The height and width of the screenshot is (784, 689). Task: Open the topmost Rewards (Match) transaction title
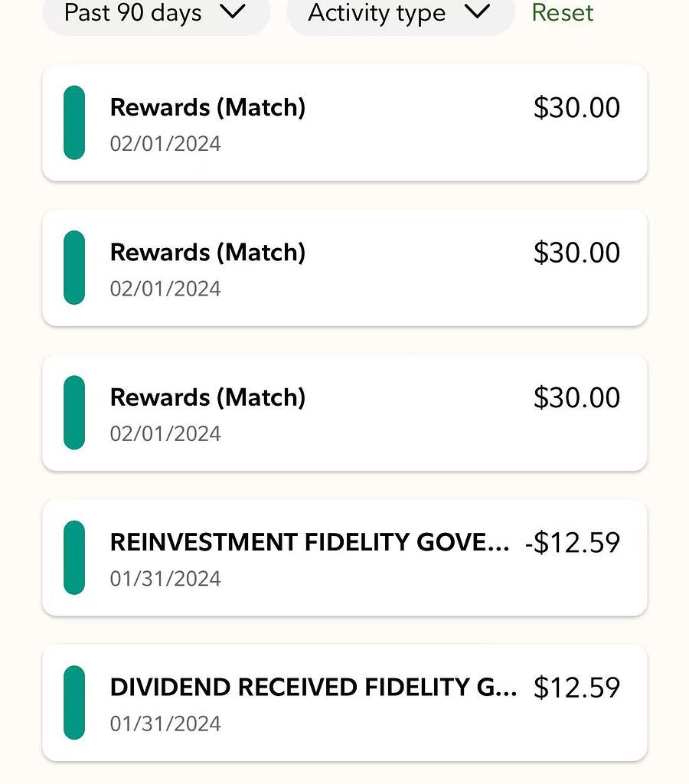pos(207,107)
